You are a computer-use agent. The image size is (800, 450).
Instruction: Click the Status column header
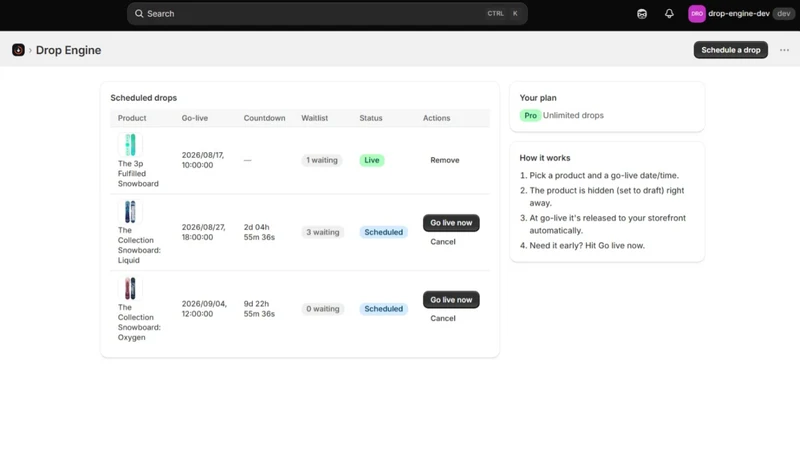(370, 118)
